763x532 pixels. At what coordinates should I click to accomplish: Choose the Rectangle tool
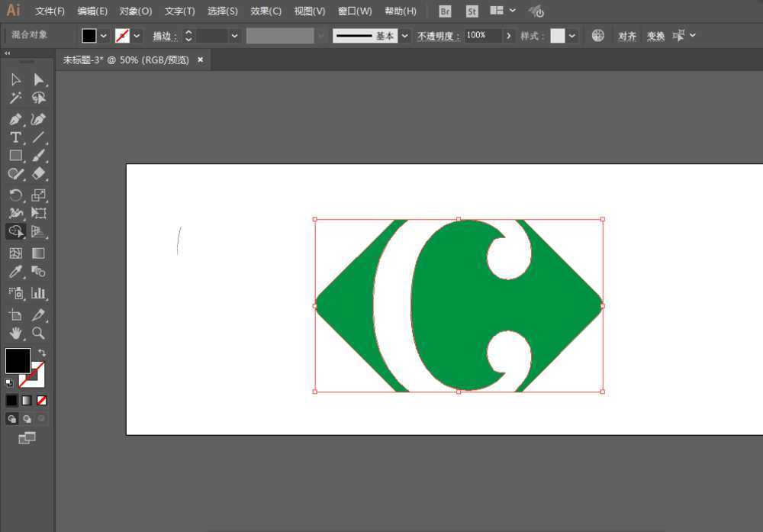click(x=15, y=156)
